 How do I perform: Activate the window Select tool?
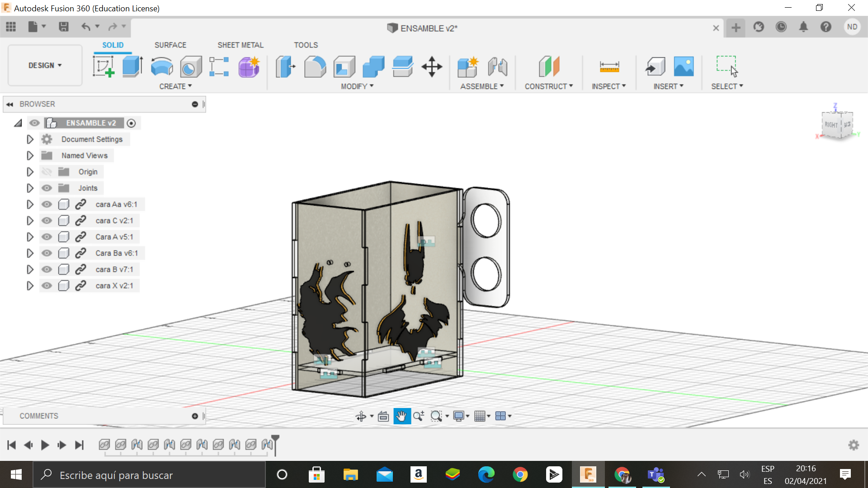727,67
